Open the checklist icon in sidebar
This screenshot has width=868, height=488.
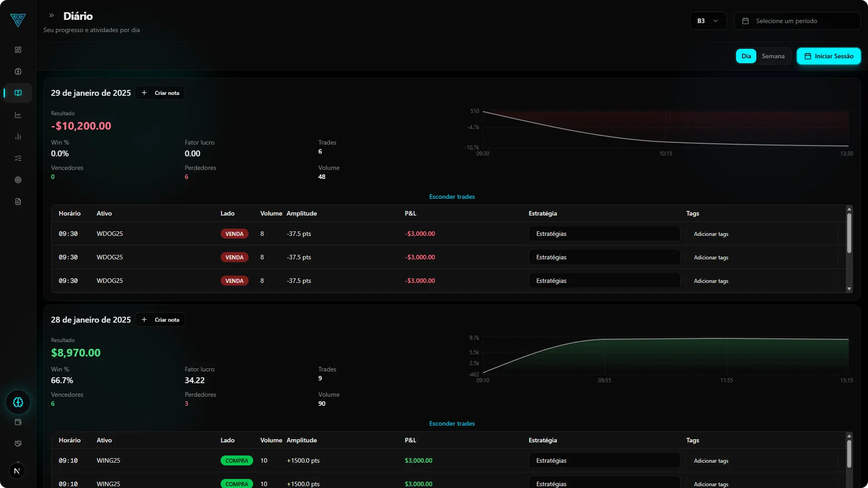tap(18, 158)
